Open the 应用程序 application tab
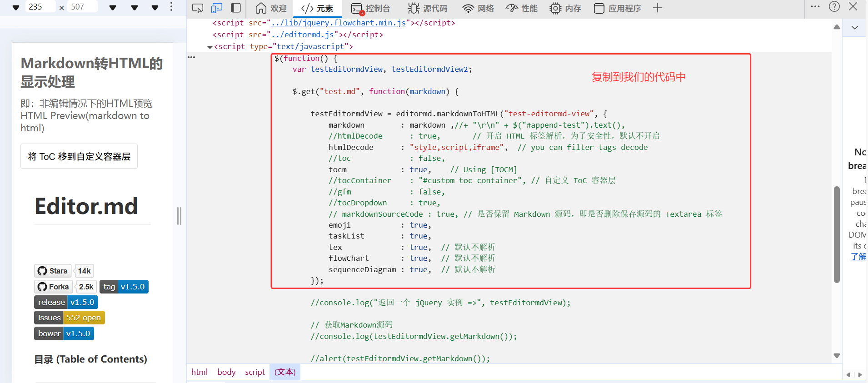 618,8
